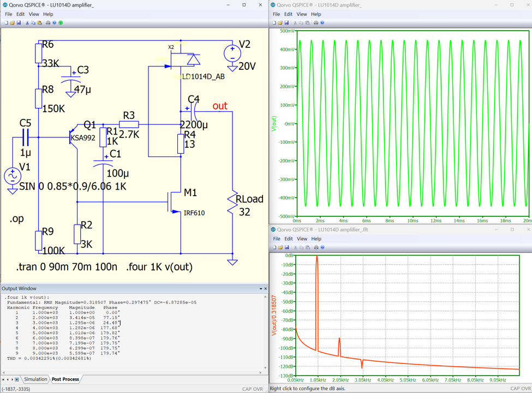Click the V(out) axis label in waveform plot

tap(274, 123)
